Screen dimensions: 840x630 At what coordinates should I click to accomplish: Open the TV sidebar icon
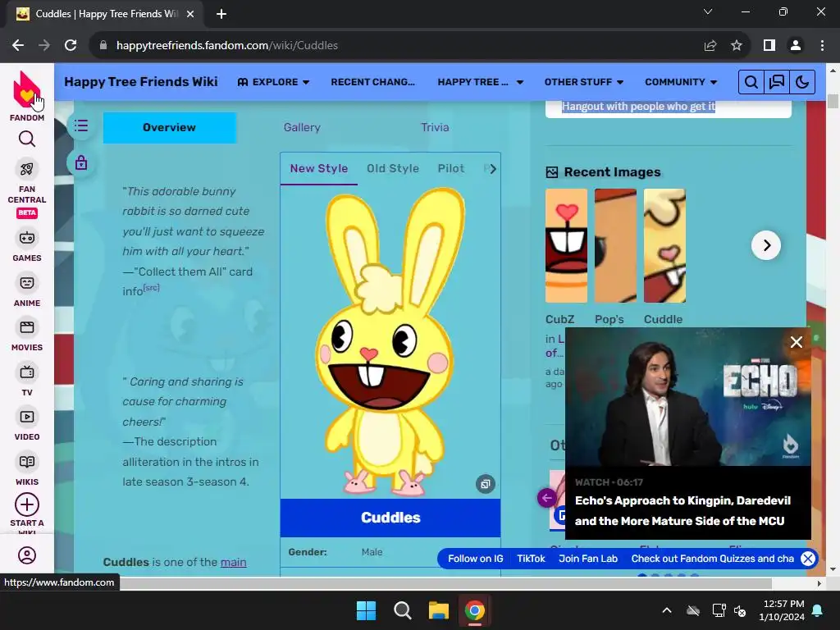coord(27,372)
